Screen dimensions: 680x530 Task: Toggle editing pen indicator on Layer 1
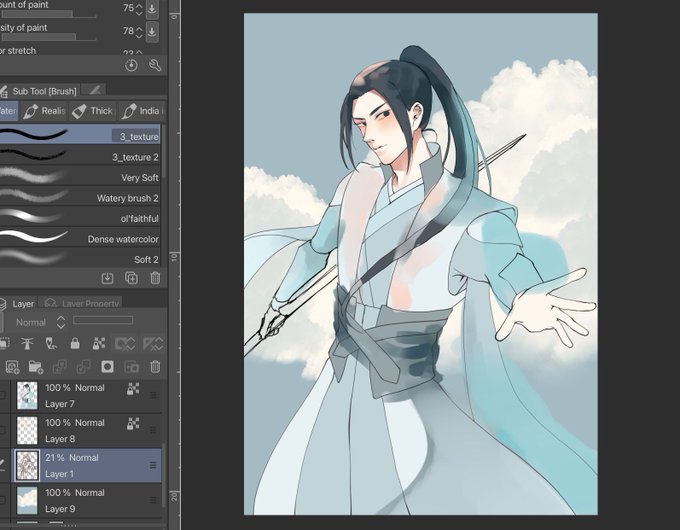pyautogui.click(x=3, y=465)
